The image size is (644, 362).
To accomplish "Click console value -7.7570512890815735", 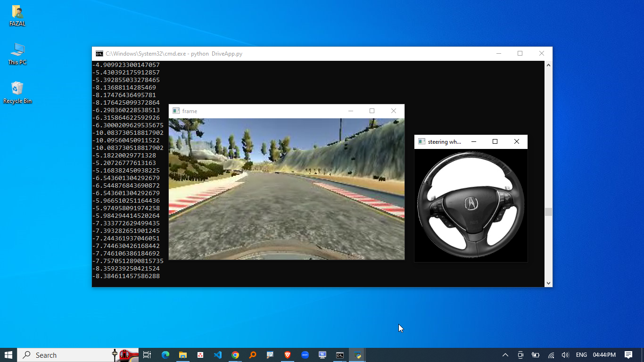I will tap(128, 261).
